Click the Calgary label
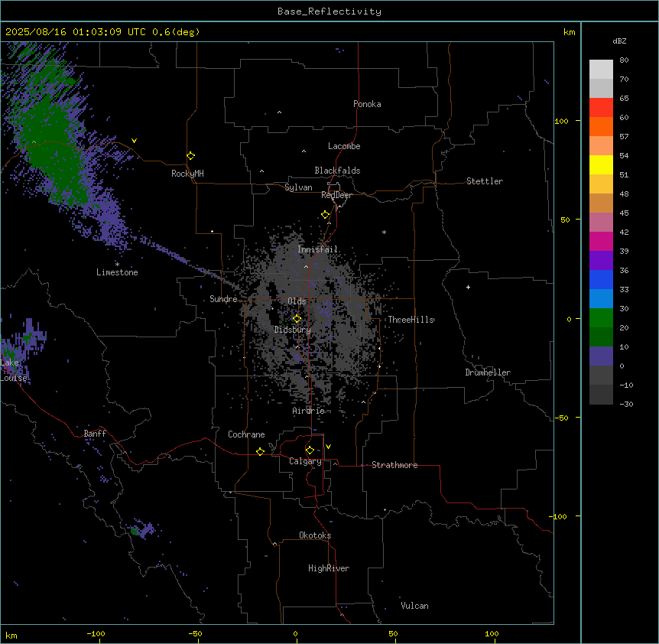The height and width of the screenshot is (644, 659). (306, 461)
